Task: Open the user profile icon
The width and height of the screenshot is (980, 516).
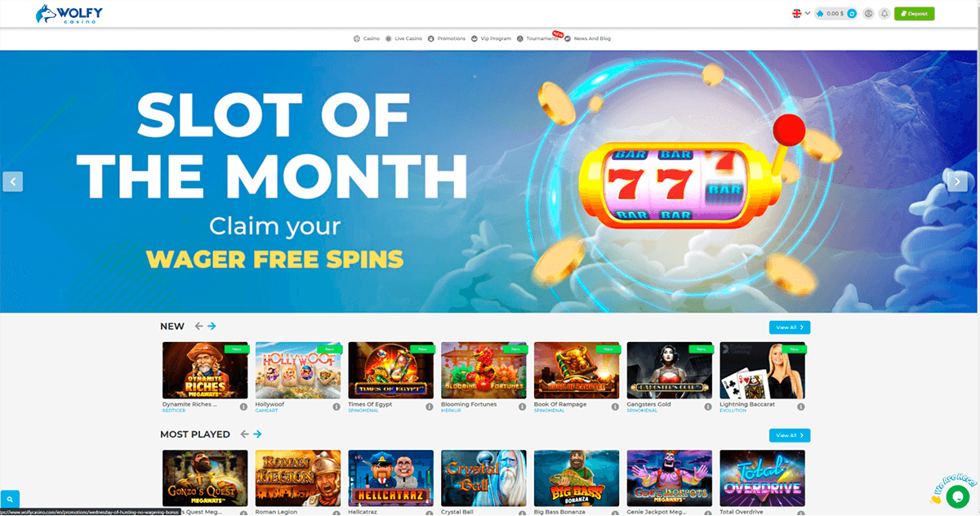Action: (868, 14)
